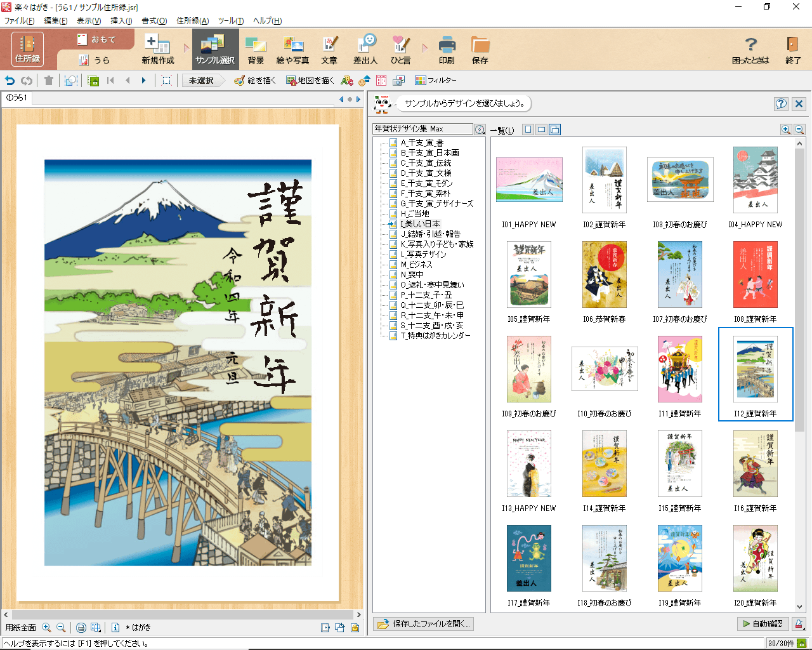Select the サンプル選択 sample selection icon
This screenshot has width=812, height=650.
pos(215,50)
